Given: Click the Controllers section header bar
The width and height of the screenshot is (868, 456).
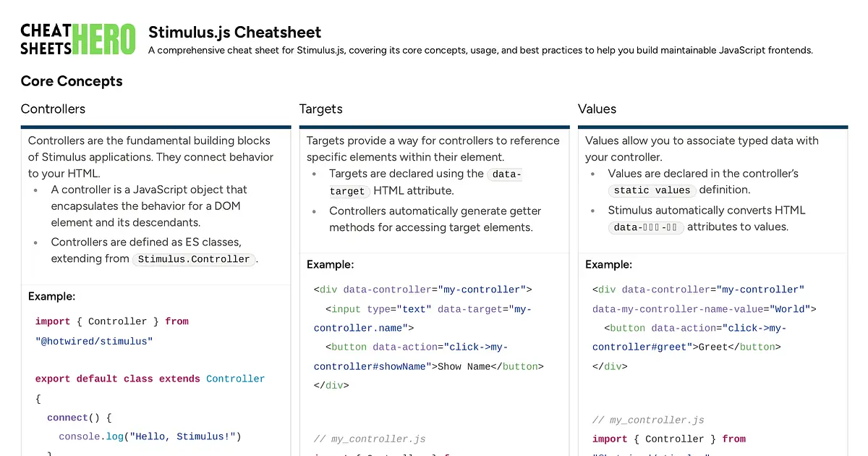Looking at the screenshot, I should tap(156, 125).
